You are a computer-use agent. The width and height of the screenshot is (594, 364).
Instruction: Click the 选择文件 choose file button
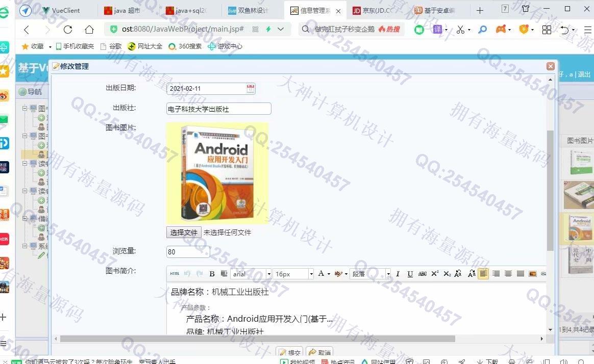184,232
